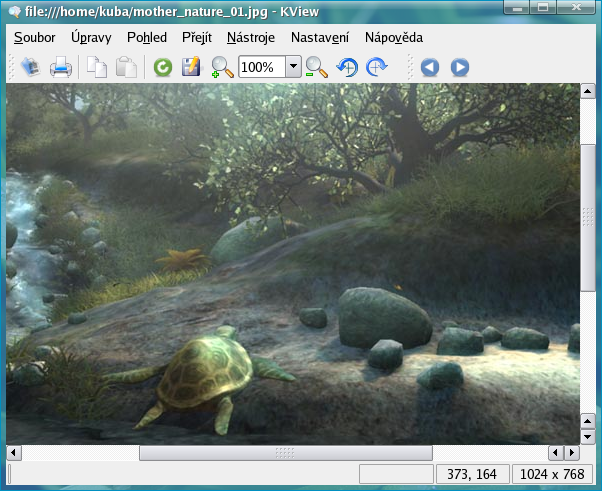Screen dimensions: 602x491
Task: Open the Přejít menu
Action: click(x=197, y=38)
